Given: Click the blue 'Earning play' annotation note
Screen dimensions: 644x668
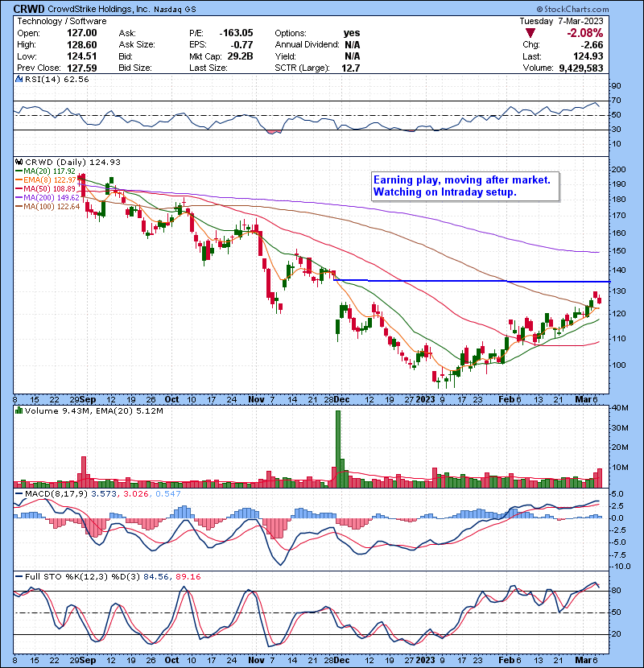Looking at the screenshot, I should tap(464, 186).
